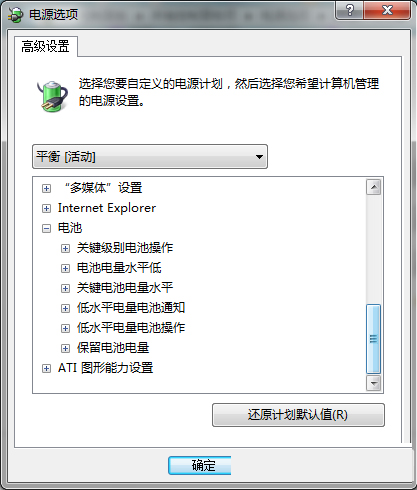Open the 平衡 [活动] power plan dropdown
The image size is (417, 490).
(x=150, y=156)
